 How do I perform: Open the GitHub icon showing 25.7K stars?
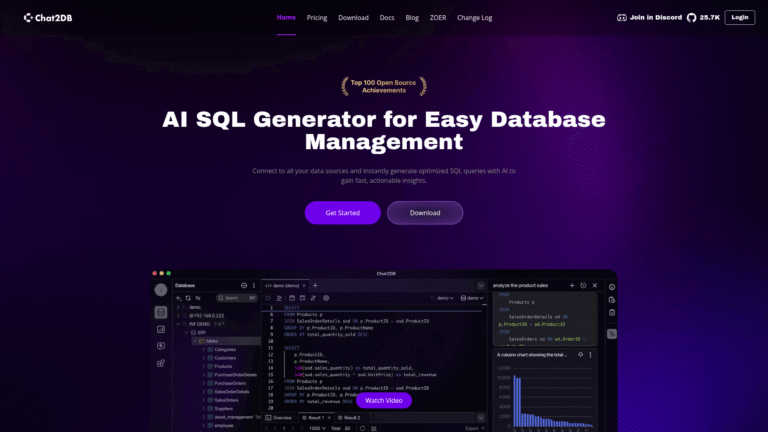tap(691, 18)
